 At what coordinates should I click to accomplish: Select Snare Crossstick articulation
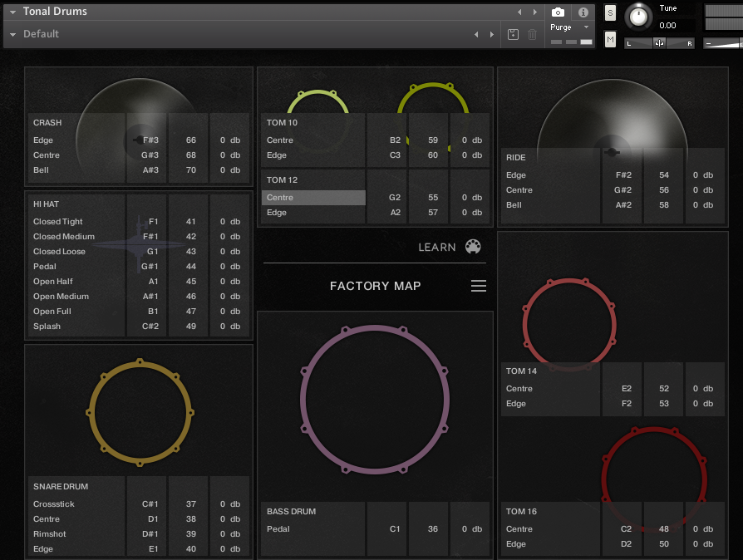pyautogui.click(x=53, y=504)
